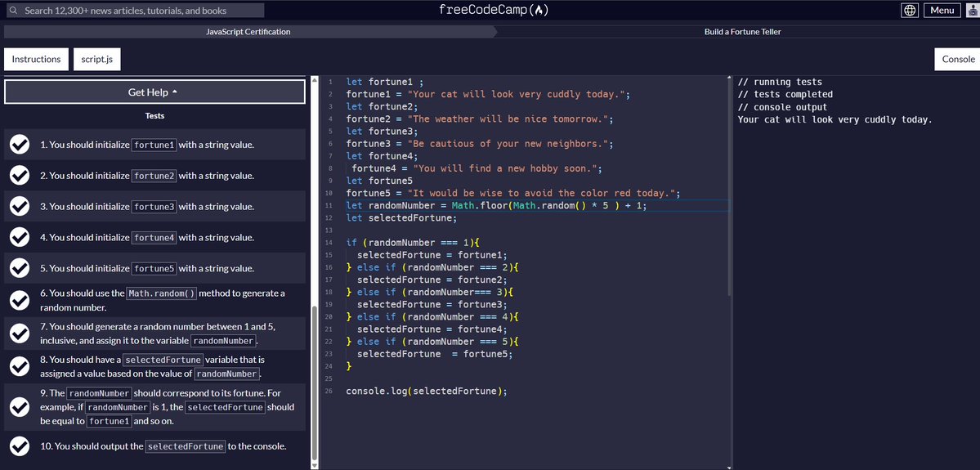980x470 pixels.
Task: Toggle the Console panel
Action: click(957, 60)
